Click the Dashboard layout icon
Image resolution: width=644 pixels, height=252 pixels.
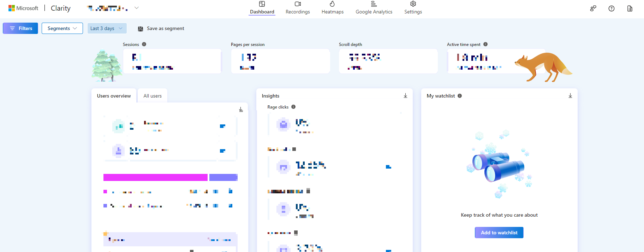[262, 4]
